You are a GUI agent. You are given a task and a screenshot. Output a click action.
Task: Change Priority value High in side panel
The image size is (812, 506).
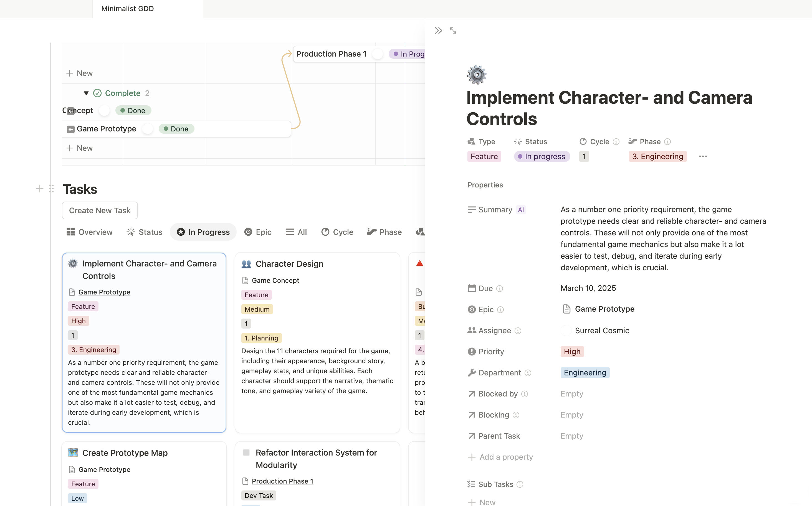572,352
